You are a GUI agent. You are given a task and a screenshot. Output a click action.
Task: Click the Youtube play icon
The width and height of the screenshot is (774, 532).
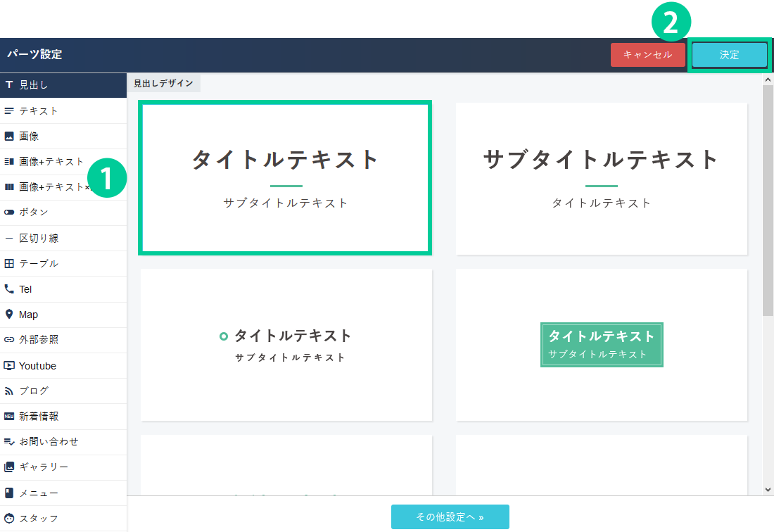(x=9, y=366)
